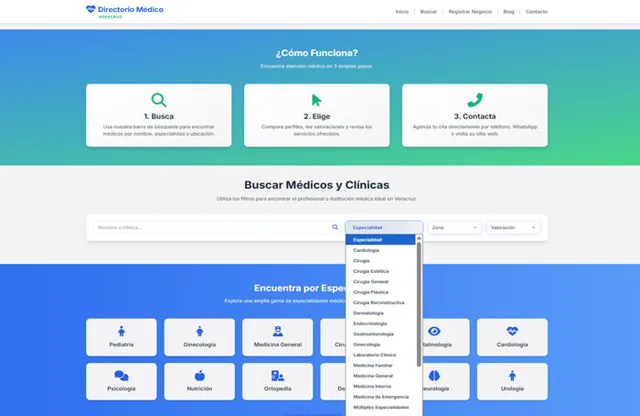Select Medicina Interna option
The image size is (640, 416).
(380, 386)
